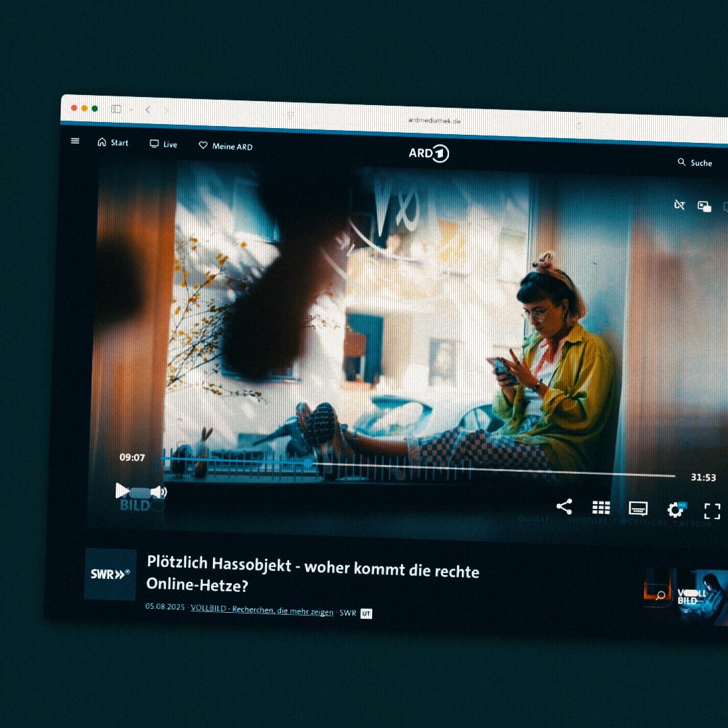Open the hamburger navigation menu
This screenshot has height=728, width=728.
click(x=75, y=142)
